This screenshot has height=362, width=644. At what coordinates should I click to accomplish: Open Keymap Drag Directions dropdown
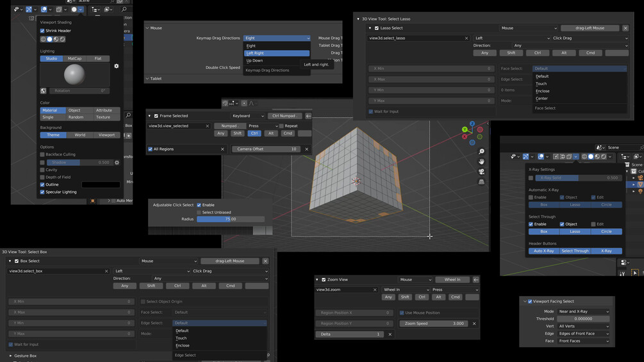click(277, 38)
